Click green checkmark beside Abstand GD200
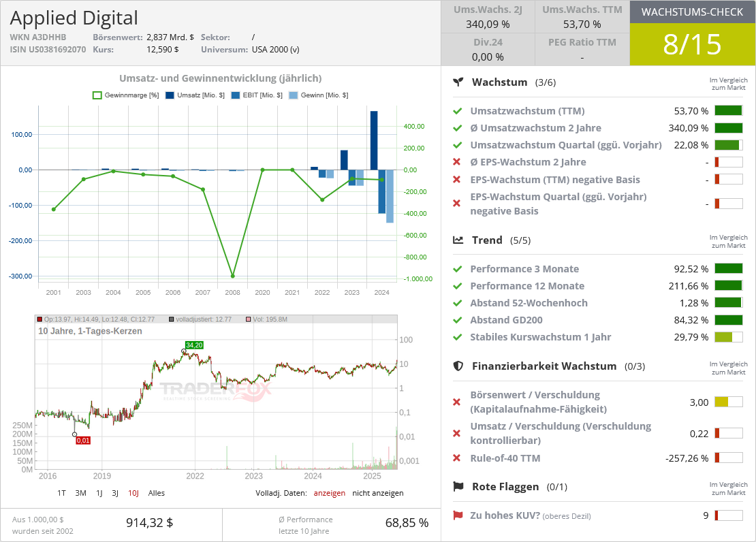Screen dimensions: 756x542 click(x=457, y=320)
